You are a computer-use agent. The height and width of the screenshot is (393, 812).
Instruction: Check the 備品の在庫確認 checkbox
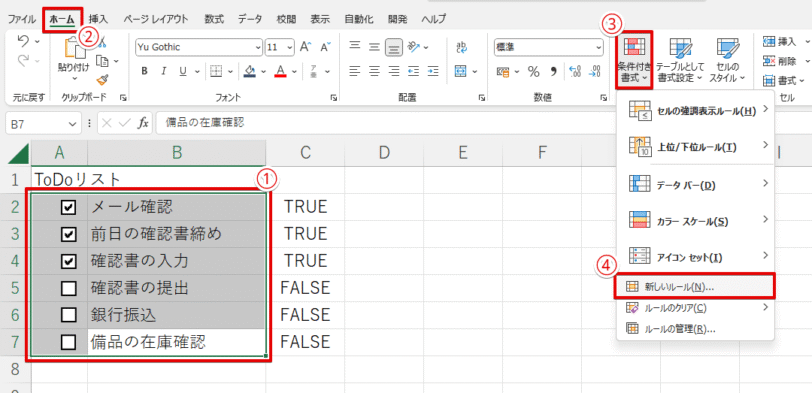(x=68, y=342)
